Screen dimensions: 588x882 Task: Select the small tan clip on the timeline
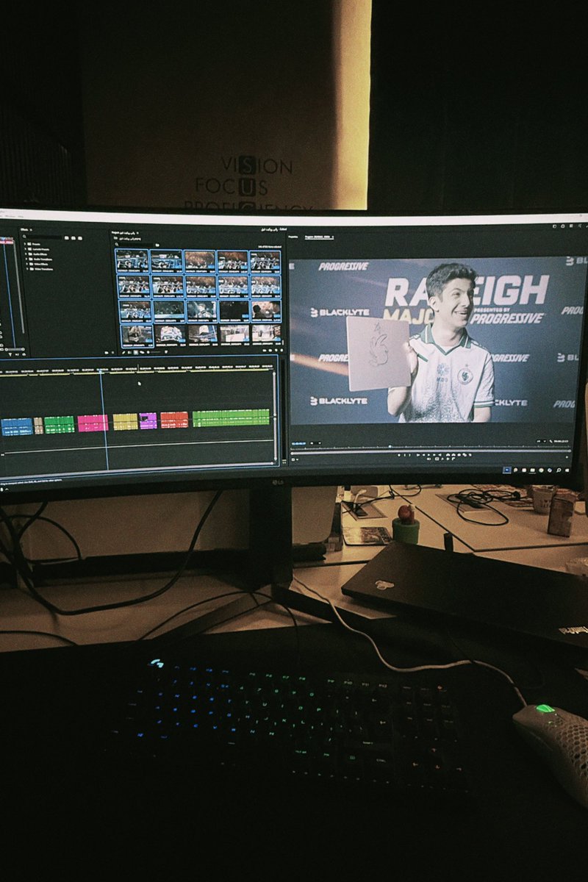tap(38, 425)
